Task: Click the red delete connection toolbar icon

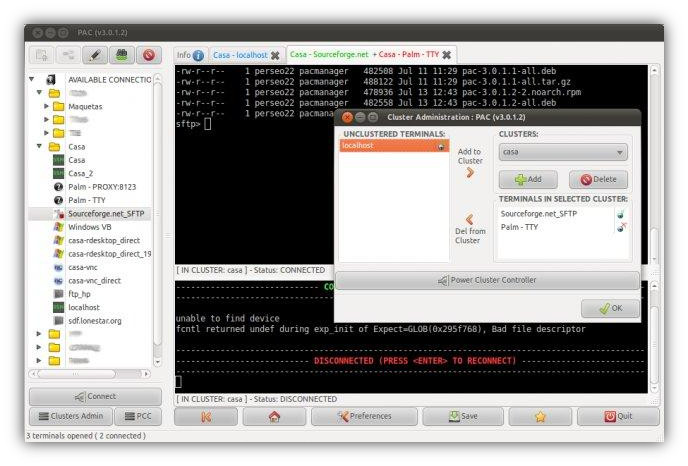Action: 149,55
